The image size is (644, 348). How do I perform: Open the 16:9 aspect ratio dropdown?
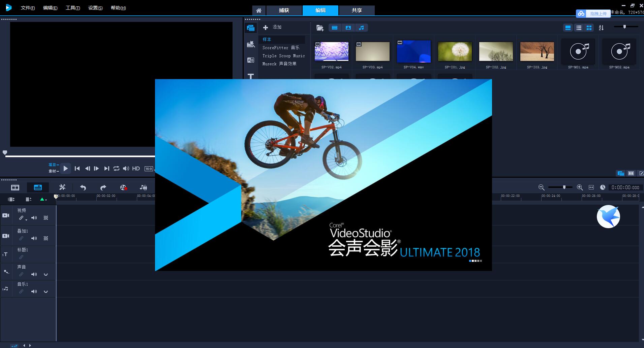[x=149, y=169]
